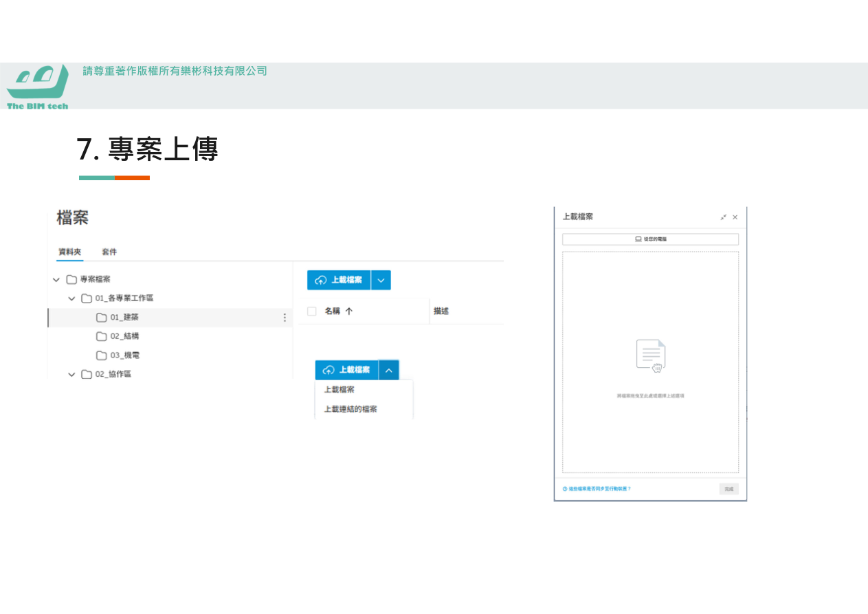
Task: Sort by the 名稱 column header
Action: pyautogui.click(x=339, y=311)
